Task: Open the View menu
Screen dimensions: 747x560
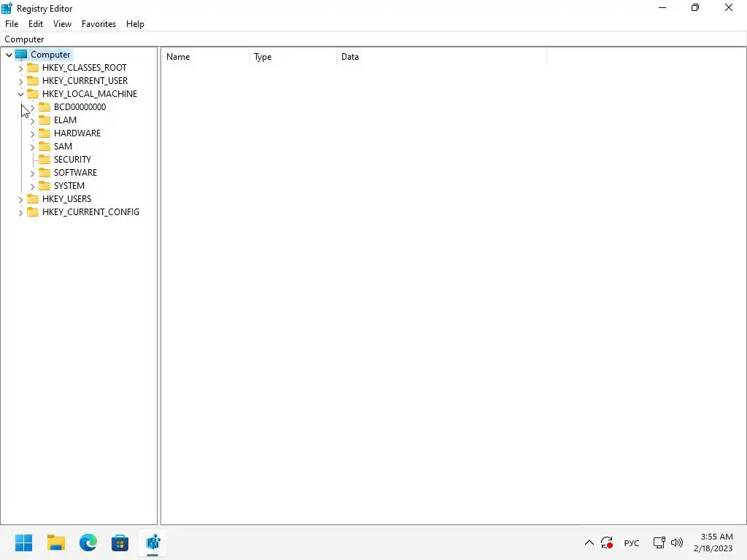Action: click(62, 24)
